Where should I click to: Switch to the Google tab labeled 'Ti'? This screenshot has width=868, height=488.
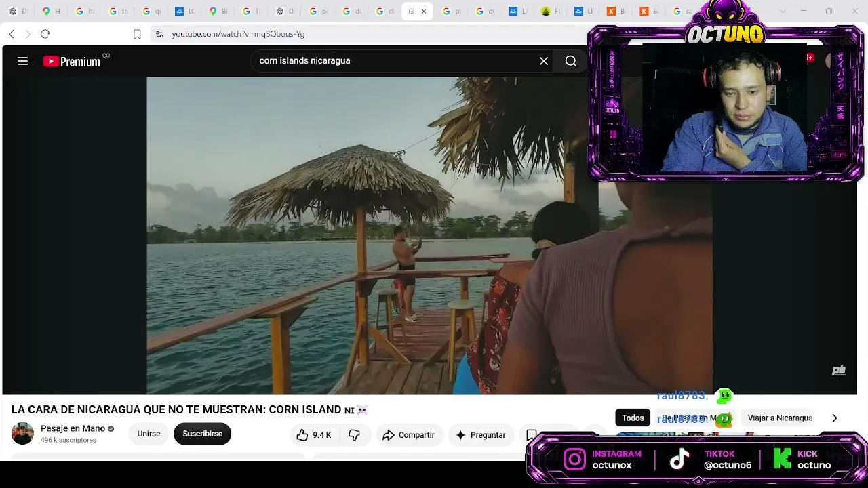[x=252, y=12]
